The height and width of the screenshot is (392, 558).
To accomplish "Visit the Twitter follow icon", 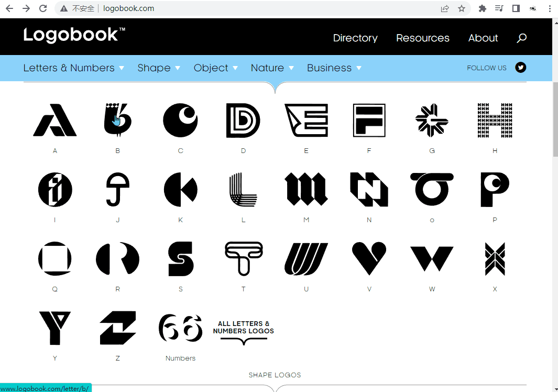I will [x=521, y=67].
